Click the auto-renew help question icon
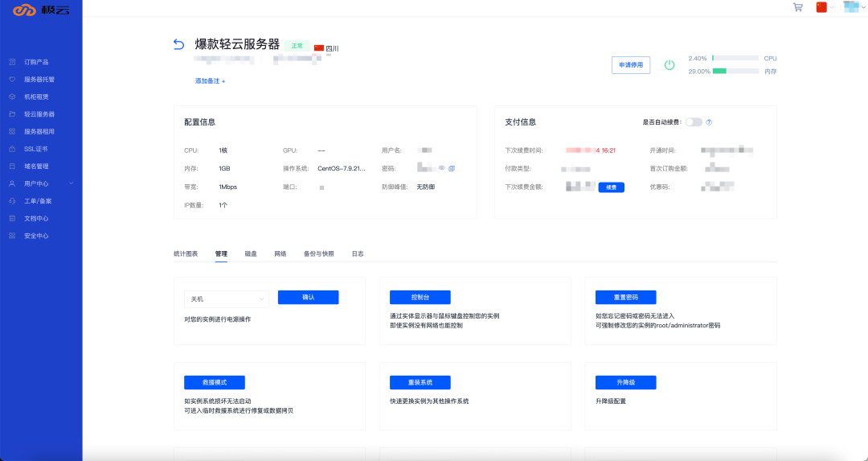 click(709, 122)
